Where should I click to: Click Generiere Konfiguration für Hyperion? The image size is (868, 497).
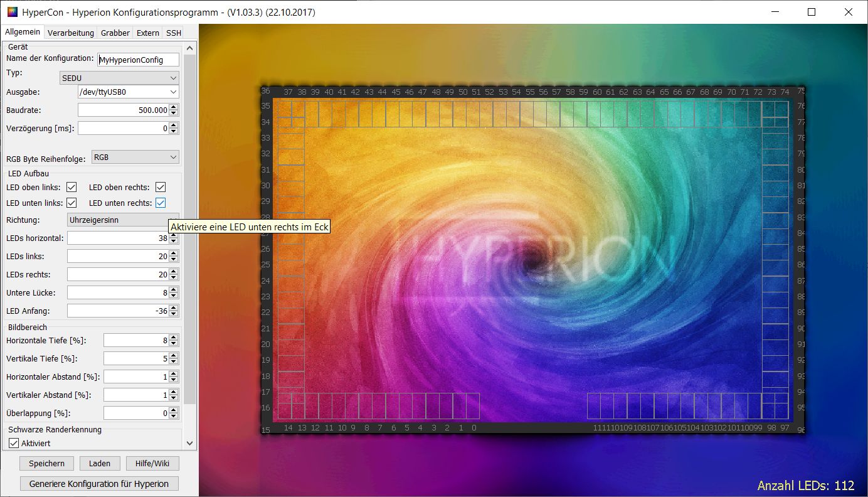point(99,484)
